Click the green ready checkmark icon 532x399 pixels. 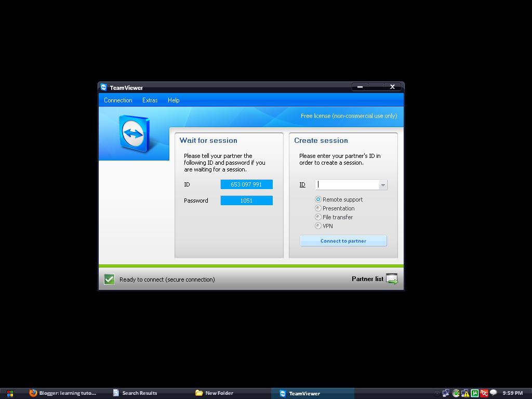pyautogui.click(x=109, y=279)
